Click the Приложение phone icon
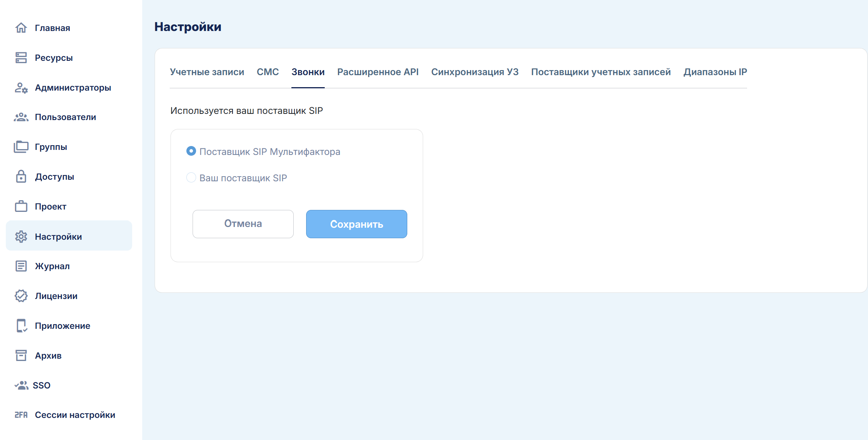 (21, 326)
